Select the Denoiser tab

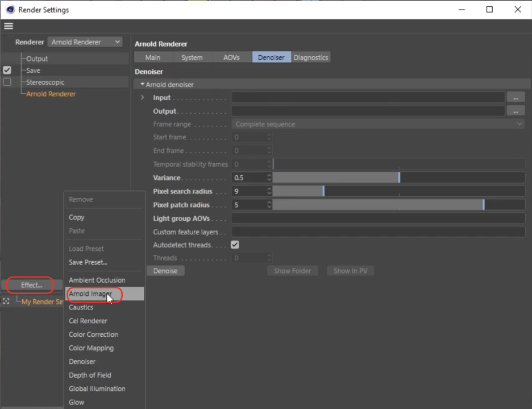271,57
